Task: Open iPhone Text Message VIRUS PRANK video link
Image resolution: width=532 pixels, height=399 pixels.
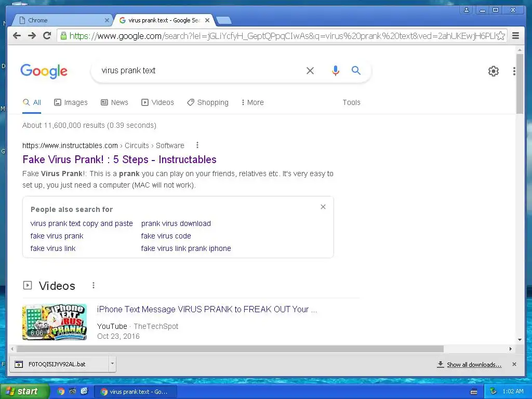Action: tap(207, 310)
